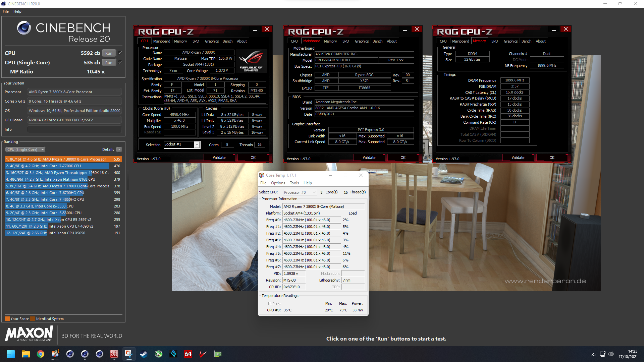Open graphics card taskbar icon
The width and height of the screenshot is (644, 362).
coord(218,354)
